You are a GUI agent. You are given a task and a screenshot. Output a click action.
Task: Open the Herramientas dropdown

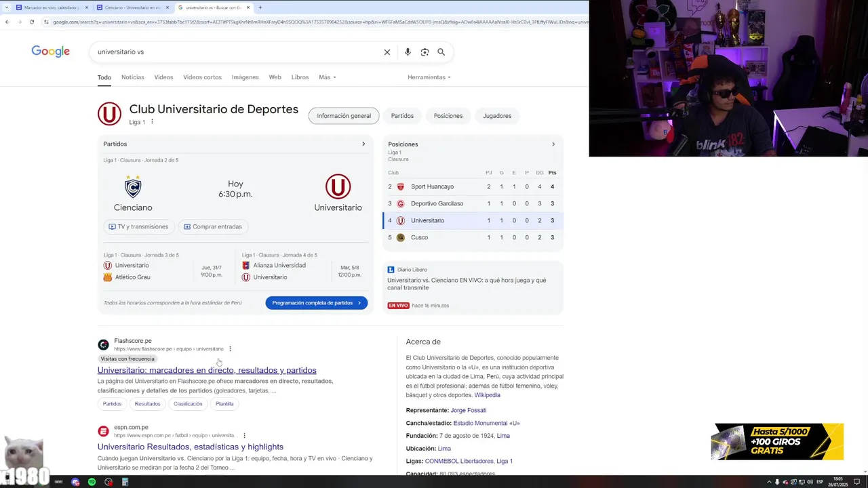tap(429, 77)
